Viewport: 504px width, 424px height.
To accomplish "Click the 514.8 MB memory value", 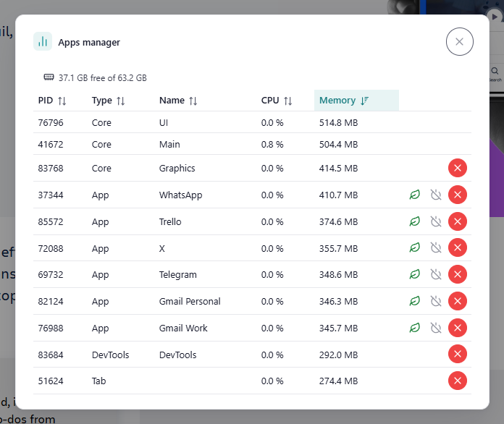I will tap(338, 123).
